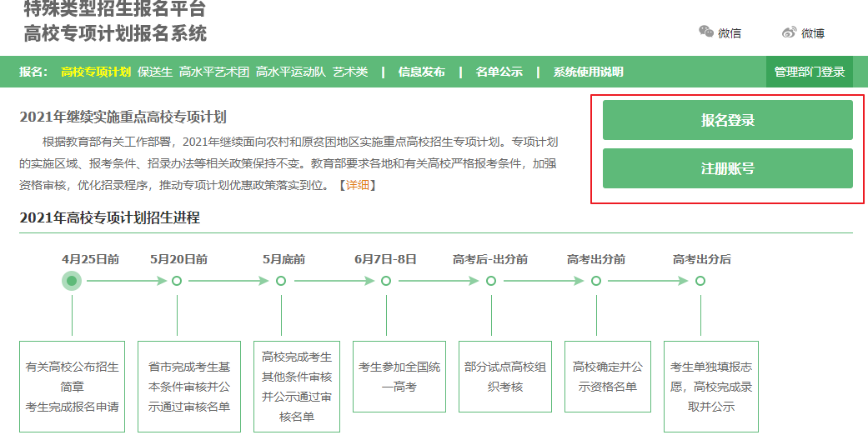Image resolution: width=868 pixels, height=440 pixels.
Task: Click the 4月25日前 timeline node
Action: click(x=72, y=281)
